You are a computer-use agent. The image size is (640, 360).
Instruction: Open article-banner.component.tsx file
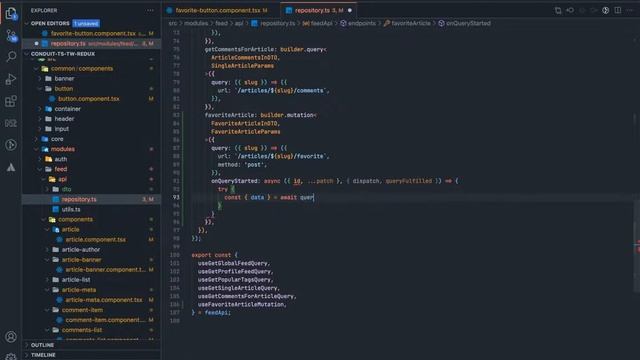click(105, 269)
